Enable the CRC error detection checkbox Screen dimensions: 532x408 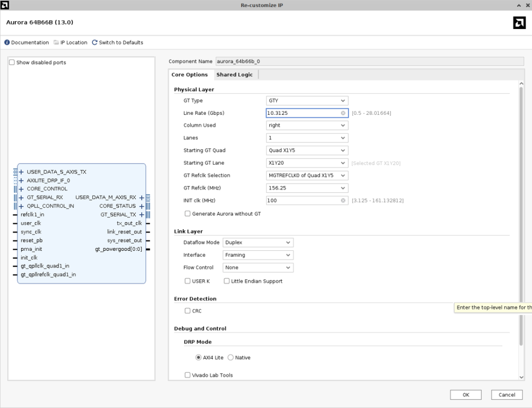(x=187, y=311)
